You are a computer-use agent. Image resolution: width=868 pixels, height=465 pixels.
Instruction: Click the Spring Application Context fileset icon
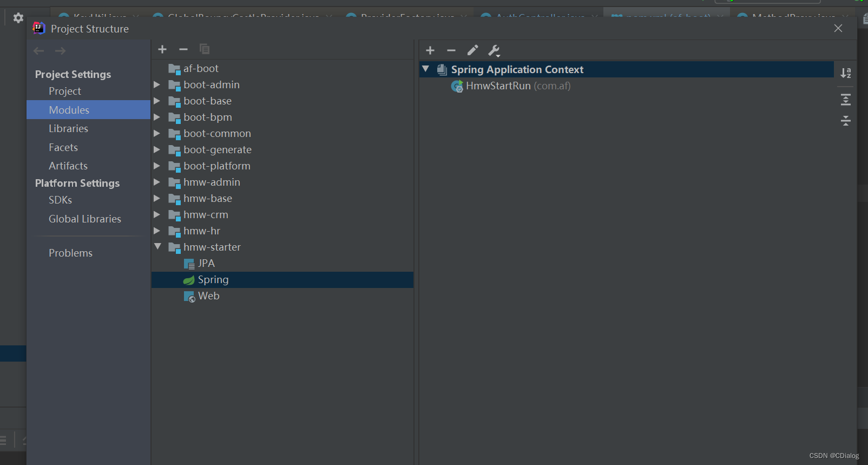[442, 69]
